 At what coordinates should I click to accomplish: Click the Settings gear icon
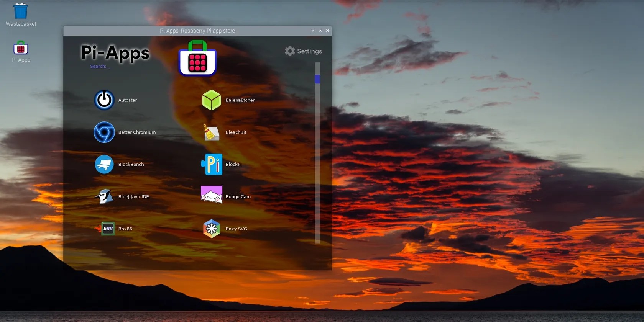pyautogui.click(x=290, y=51)
